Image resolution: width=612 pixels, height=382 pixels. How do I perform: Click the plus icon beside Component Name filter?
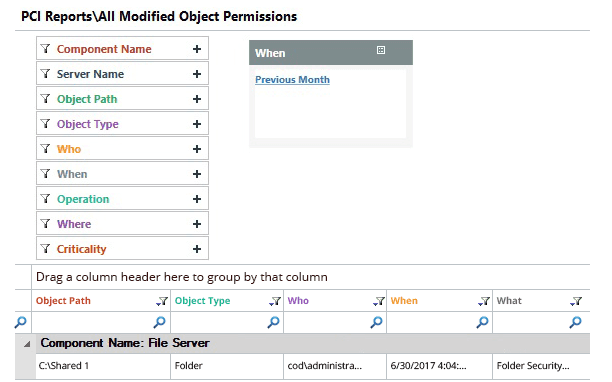click(197, 49)
